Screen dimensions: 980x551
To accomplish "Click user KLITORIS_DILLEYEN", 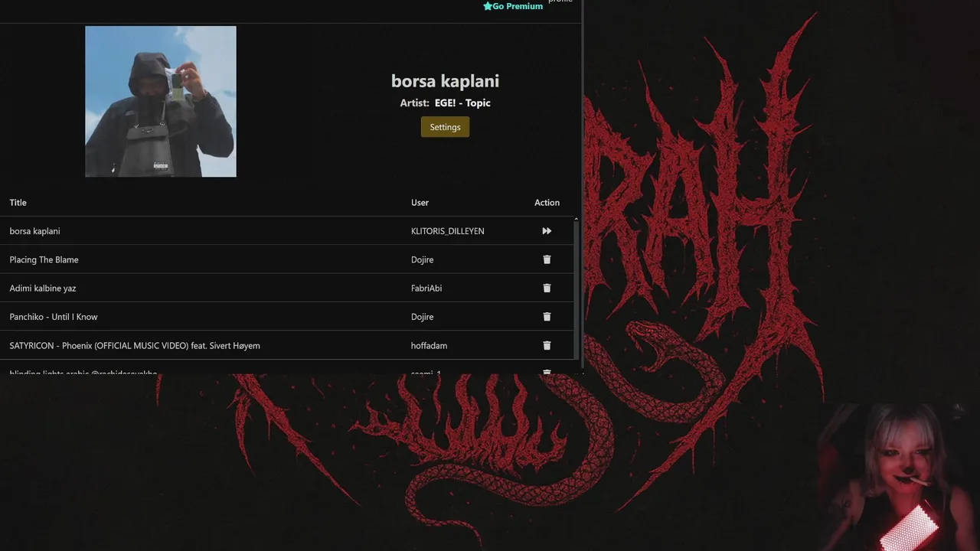I will [x=448, y=231].
